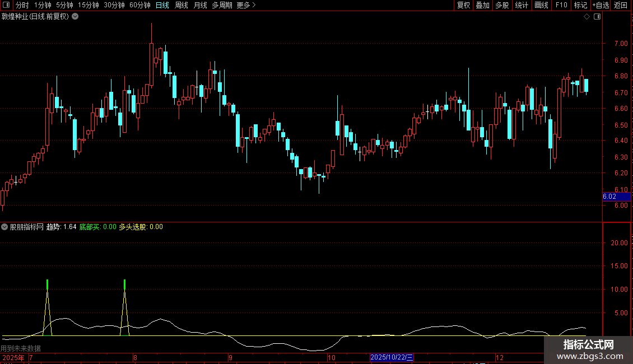Click the 2025年 label on time axis
The image size is (633, 364).
click(x=13, y=357)
